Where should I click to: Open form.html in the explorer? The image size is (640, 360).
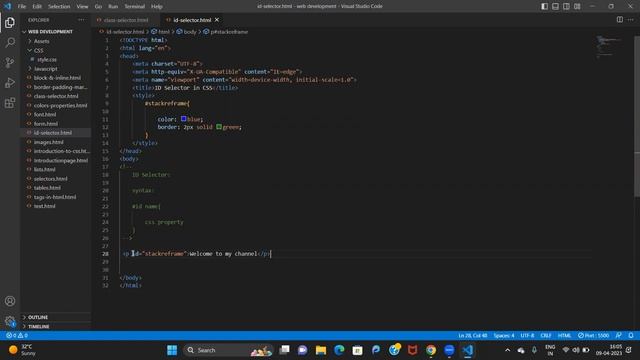pyautogui.click(x=46, y=124)
